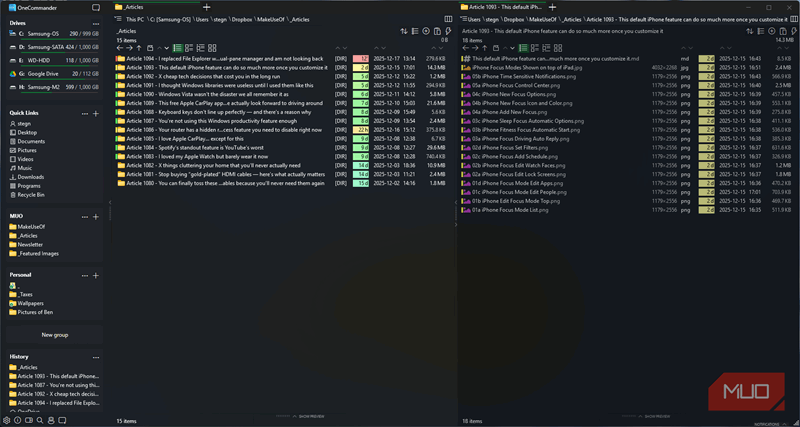Switch right pane to thumbnails grid view
This screenshot has width=800, height=427.
click(x=558, y=48)
